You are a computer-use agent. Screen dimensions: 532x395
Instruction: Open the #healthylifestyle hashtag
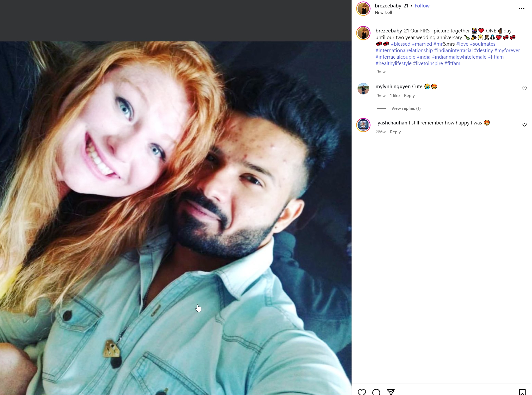click(x=393, y=63)
